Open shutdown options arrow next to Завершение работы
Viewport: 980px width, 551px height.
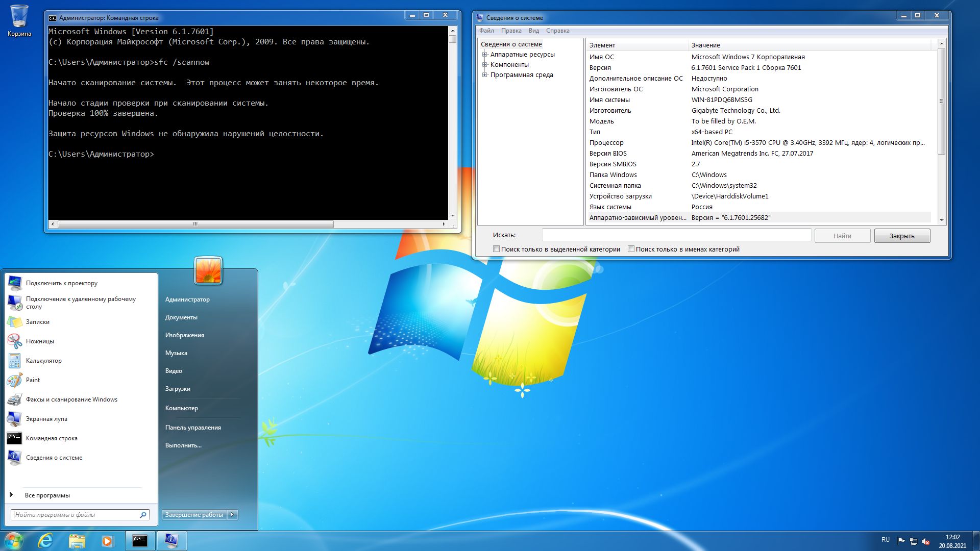[232, 515]
